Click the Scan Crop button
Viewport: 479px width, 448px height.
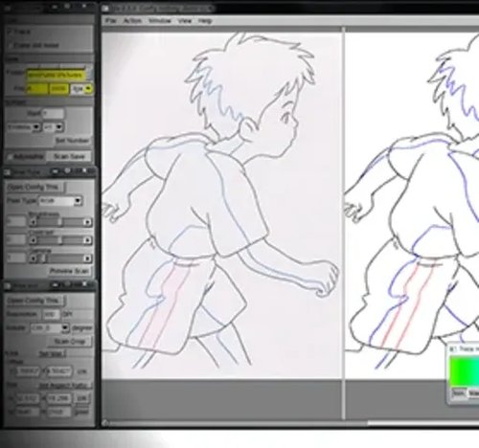click(x=70, y=342)
